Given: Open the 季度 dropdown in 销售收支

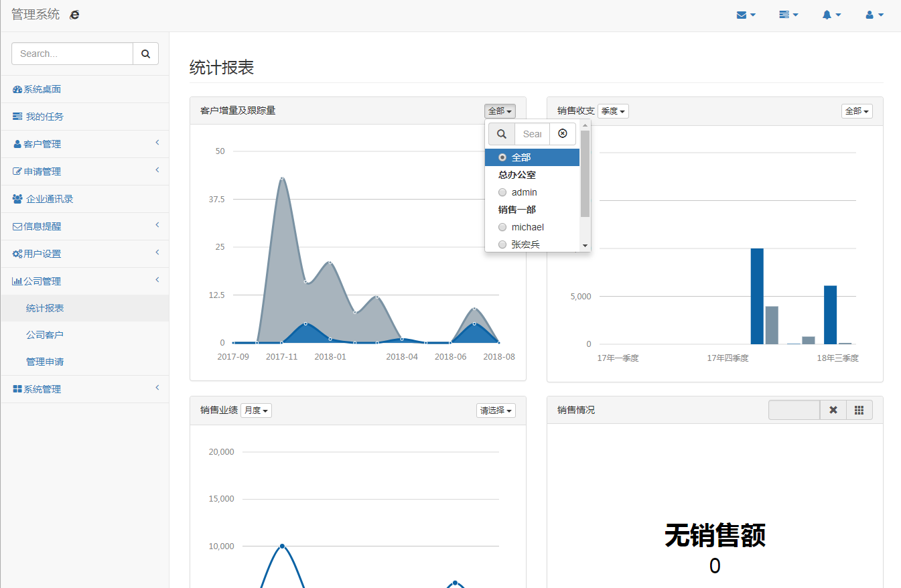Looking at the screenshot, I should coord(613,111).
